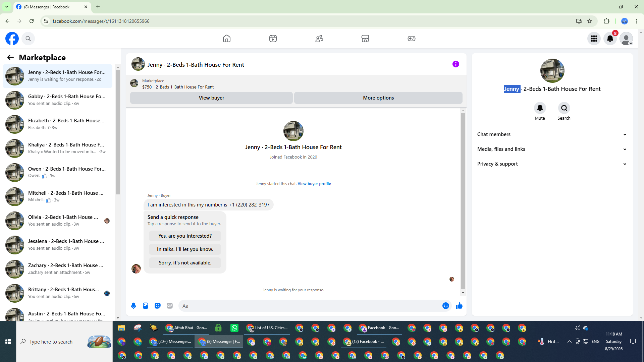This screenshot has width=644, height=362.
Task: Open the Windows Start menu
Action: [8, 342]
